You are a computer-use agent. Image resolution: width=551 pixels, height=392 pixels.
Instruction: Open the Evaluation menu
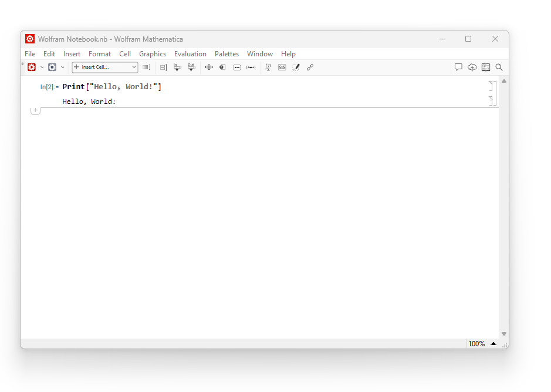(190, 54)
